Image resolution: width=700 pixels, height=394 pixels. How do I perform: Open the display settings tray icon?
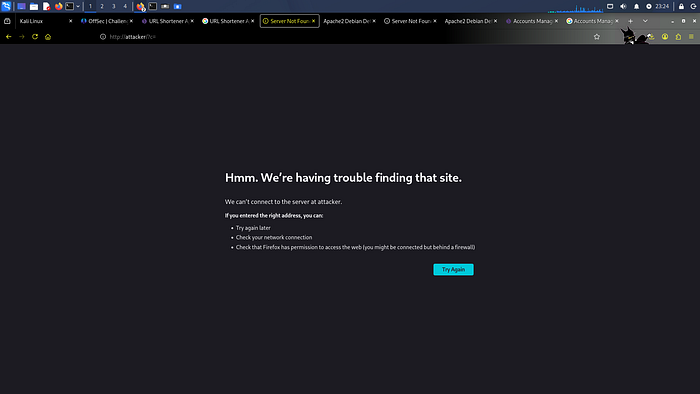[x=610, y=6]
